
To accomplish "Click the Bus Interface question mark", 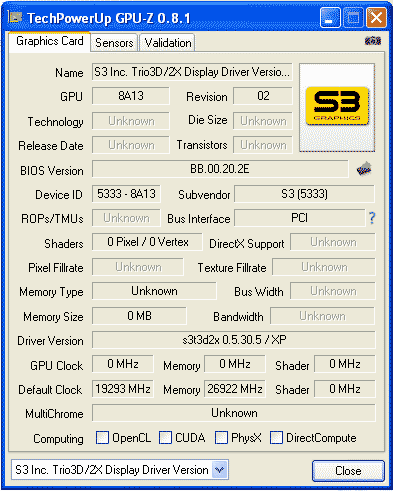I will click(372, 218).
